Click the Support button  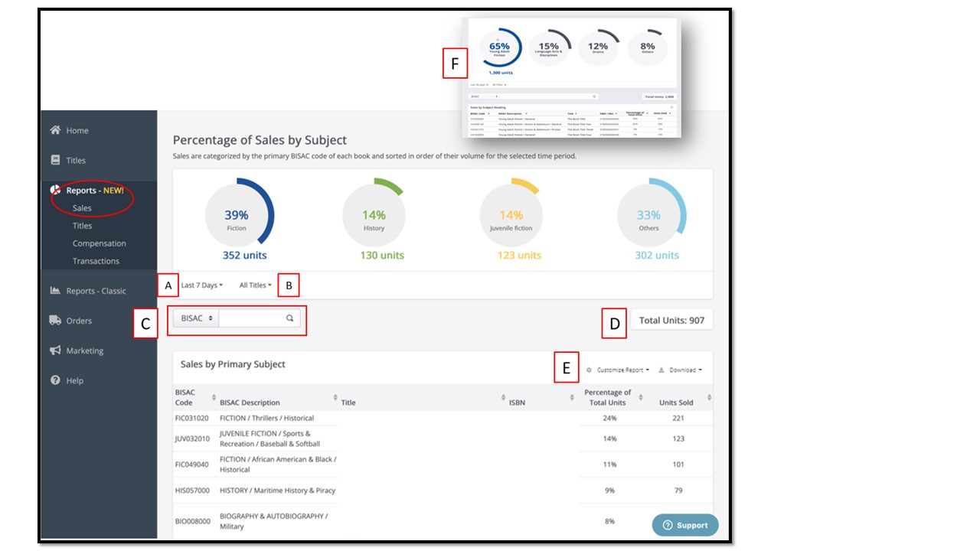[685, 526]
